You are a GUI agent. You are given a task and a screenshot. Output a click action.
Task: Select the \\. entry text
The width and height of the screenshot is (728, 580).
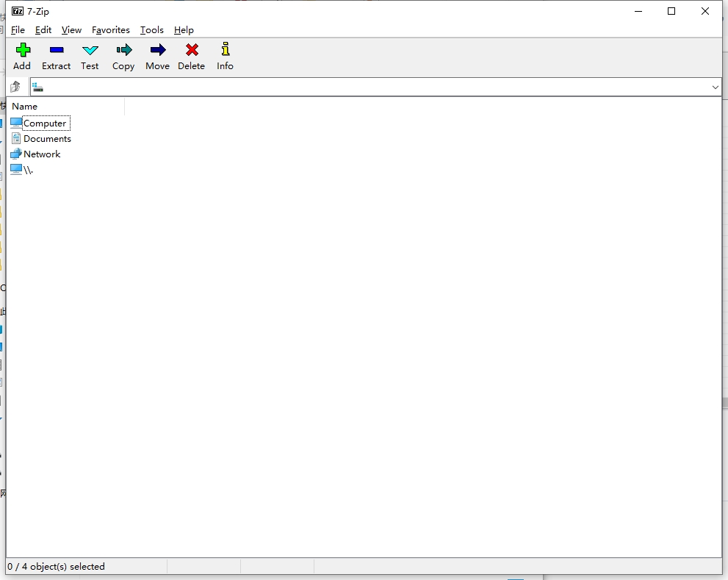[29, 170]
